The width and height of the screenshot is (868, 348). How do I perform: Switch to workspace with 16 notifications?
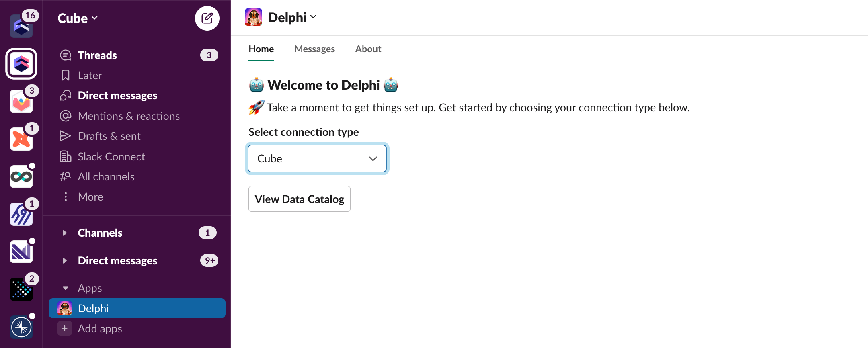pos(21,26)
